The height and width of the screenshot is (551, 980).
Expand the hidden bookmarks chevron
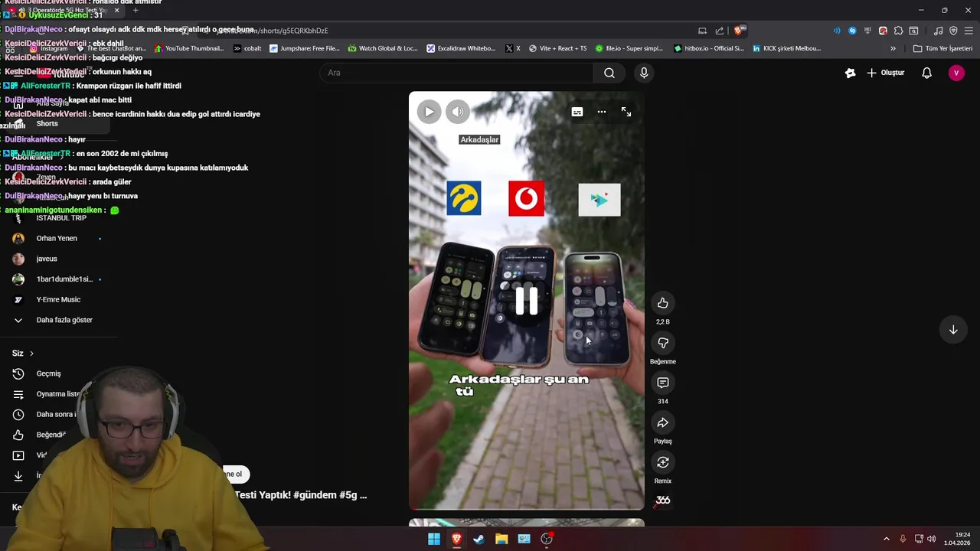[893, 48]
